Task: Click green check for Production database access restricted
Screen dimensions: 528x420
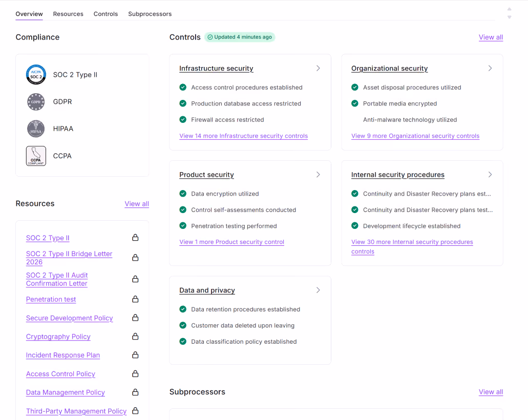Action: [183, 103]
